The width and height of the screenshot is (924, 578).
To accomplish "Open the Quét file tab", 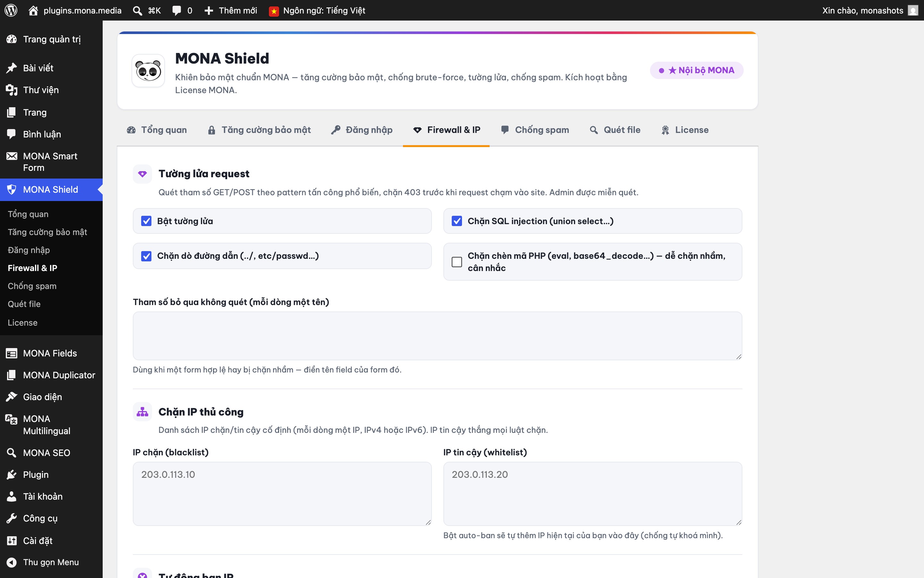I will (615, 130).
